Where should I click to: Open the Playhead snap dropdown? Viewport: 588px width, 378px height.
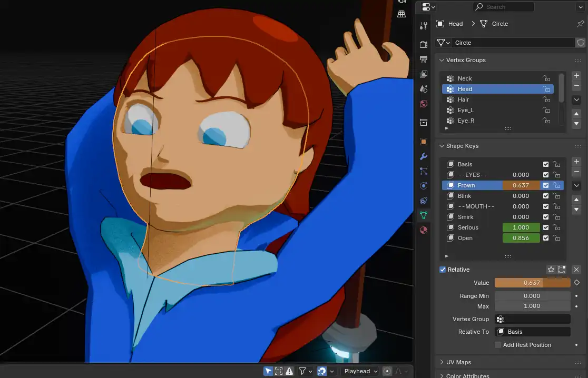pyautogui.click(x=361, y=371)
